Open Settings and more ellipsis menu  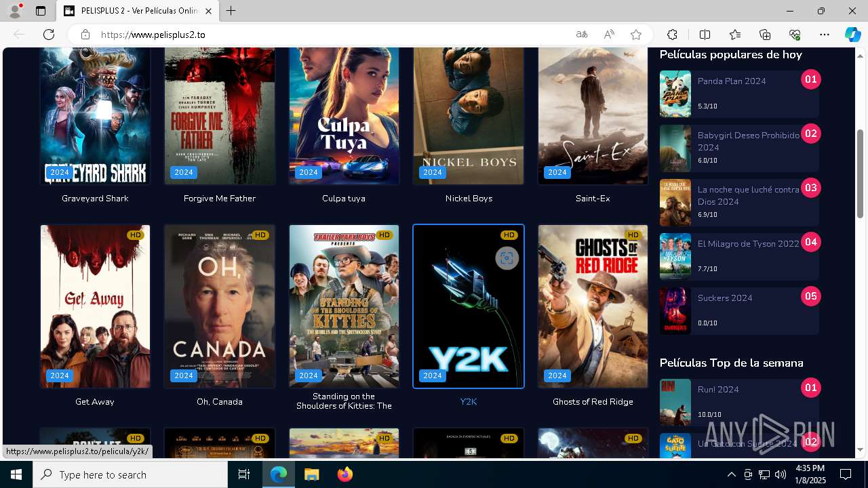825,35
